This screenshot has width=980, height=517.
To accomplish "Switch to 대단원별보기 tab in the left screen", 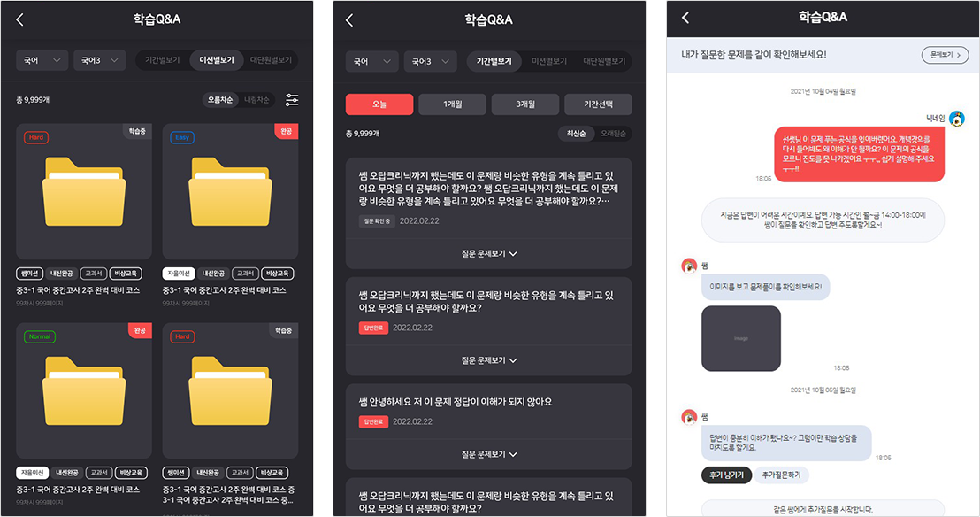I will 271,60.
